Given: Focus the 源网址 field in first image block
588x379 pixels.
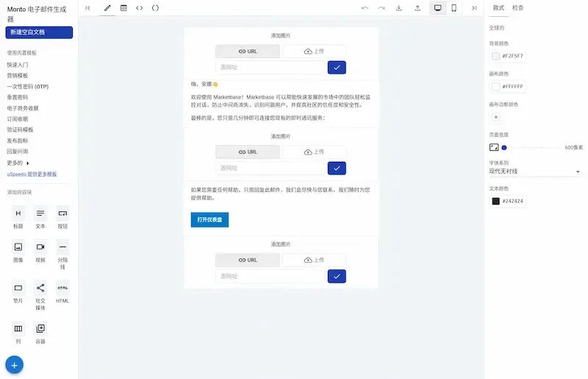Looking at the screenshot, I should (270, 68).
